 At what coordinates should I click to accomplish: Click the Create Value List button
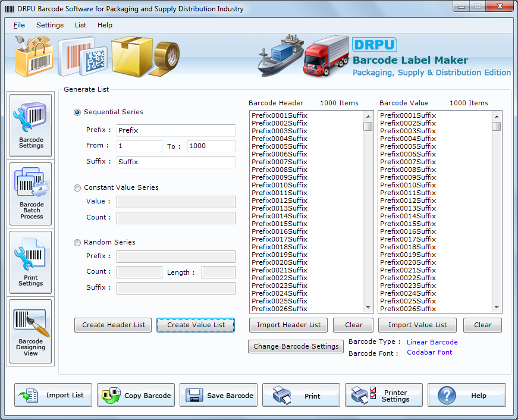[x=195, y=325]
